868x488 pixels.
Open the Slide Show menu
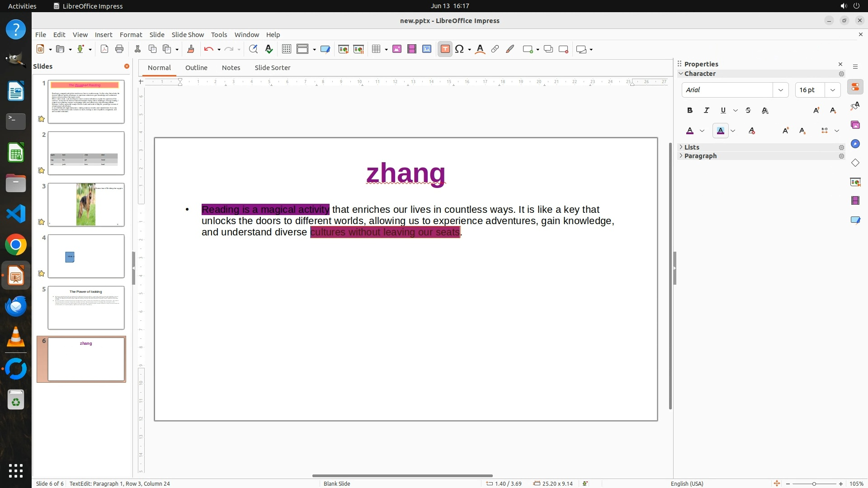click(x=187, y=35)
